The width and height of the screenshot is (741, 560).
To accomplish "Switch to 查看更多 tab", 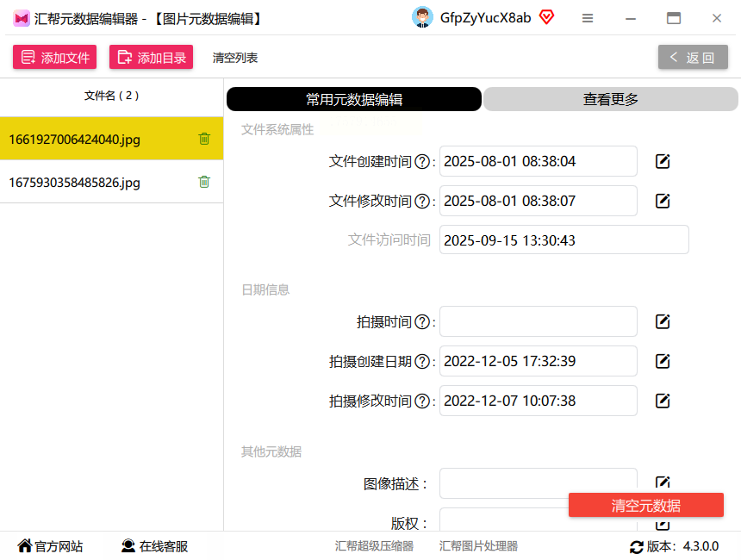I will click(x=611, y=99).
